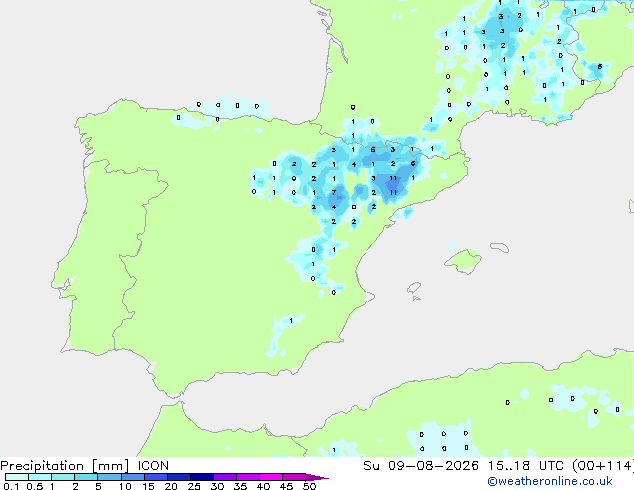
Task: Click the 35–40 mm legend swatch
Action: click(247, 477)
